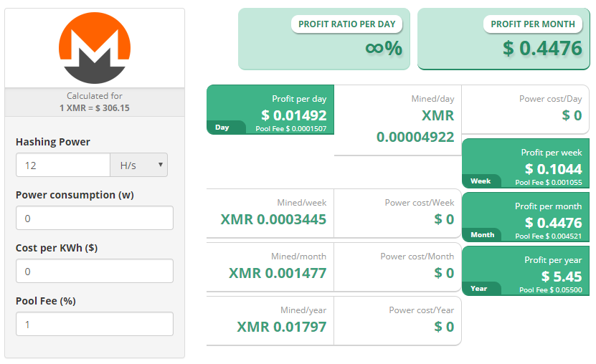Image resolution: width=596 pixels, height=364 pixels.
Task: Click the Monero logo icon
Action: click(x=95, y=48)
